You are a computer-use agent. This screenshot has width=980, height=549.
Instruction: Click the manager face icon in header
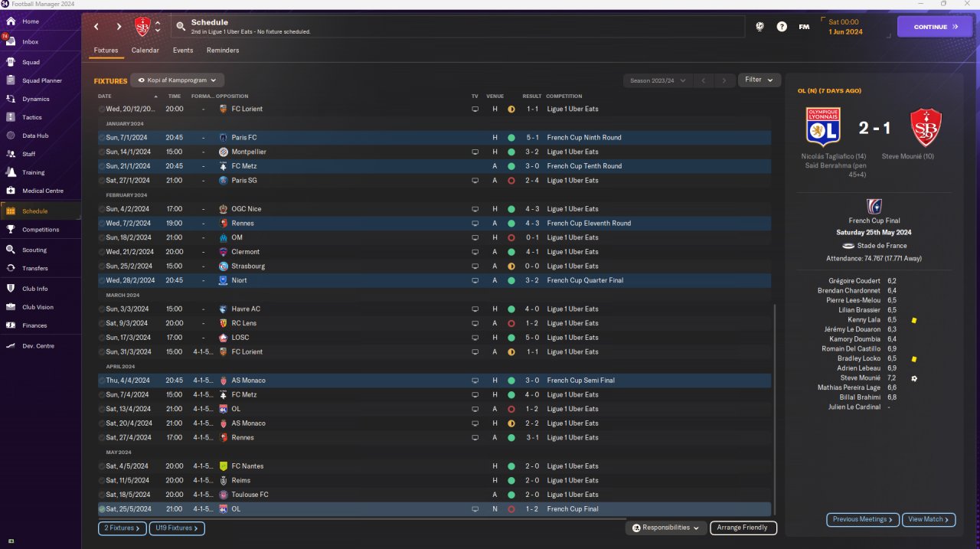[759, 26]
